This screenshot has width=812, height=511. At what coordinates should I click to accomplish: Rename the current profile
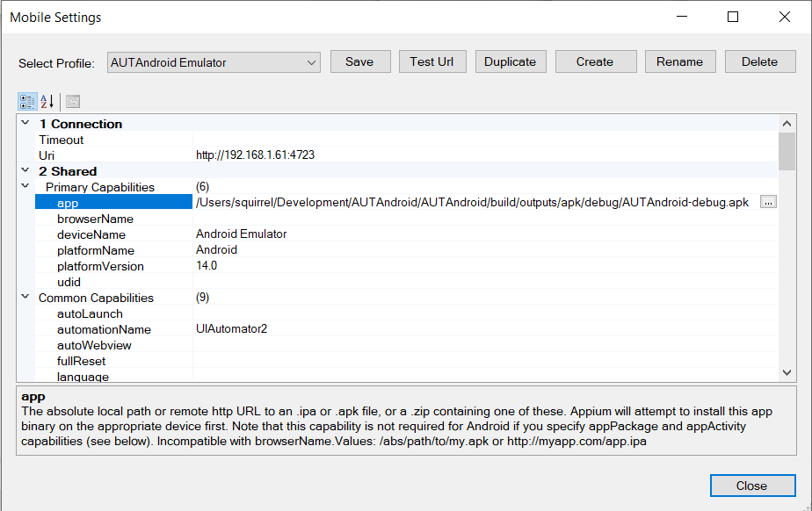679,61
